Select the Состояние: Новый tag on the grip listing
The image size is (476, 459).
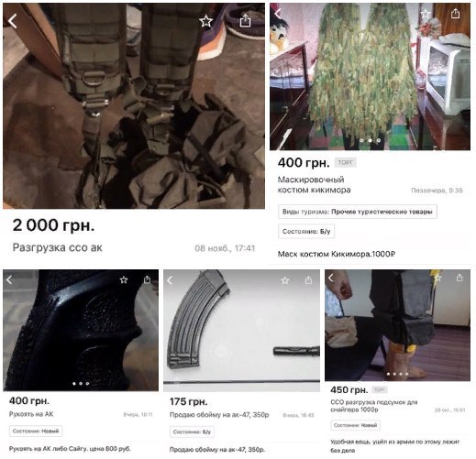[x=36, y=431]
